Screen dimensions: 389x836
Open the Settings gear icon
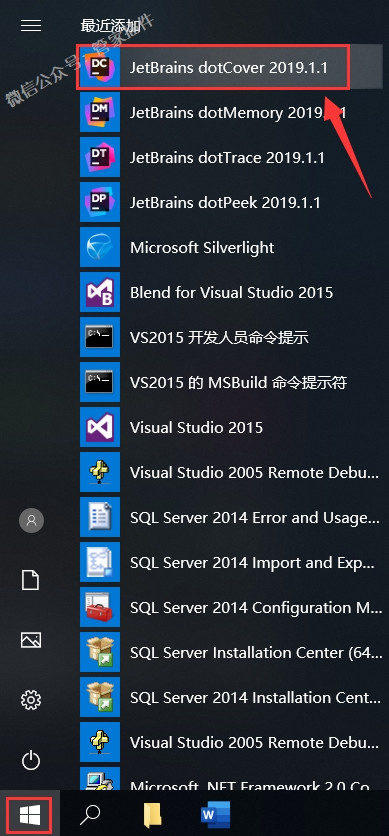coord(31,699)
